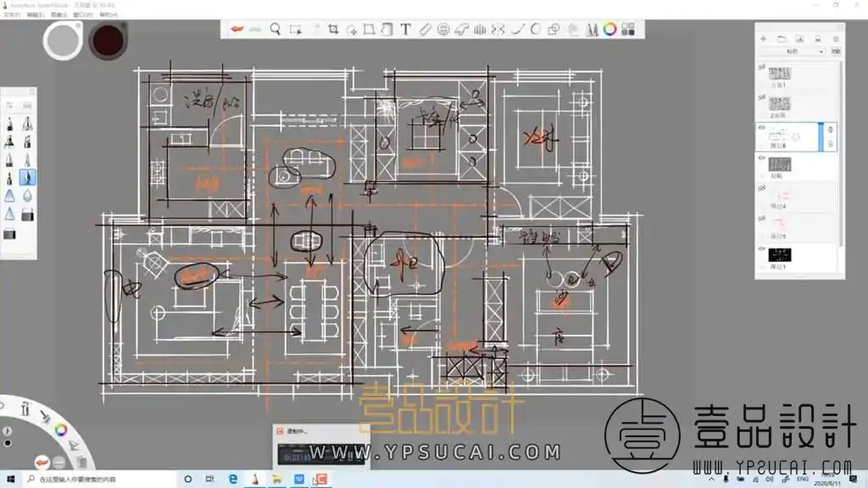This screenshot has width=868, height=488.
Task: Toggle the Symmetry tool
Action: pyautogui.click(x=498, y=30)
